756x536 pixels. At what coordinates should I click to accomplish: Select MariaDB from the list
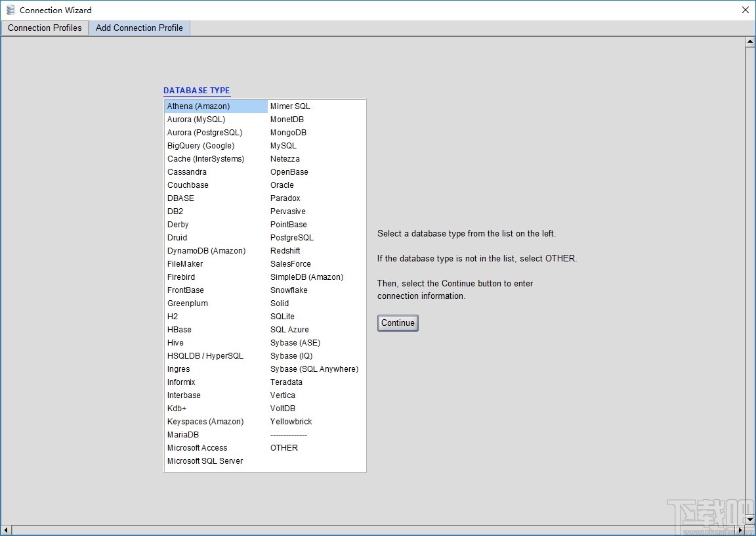[182, 434]
